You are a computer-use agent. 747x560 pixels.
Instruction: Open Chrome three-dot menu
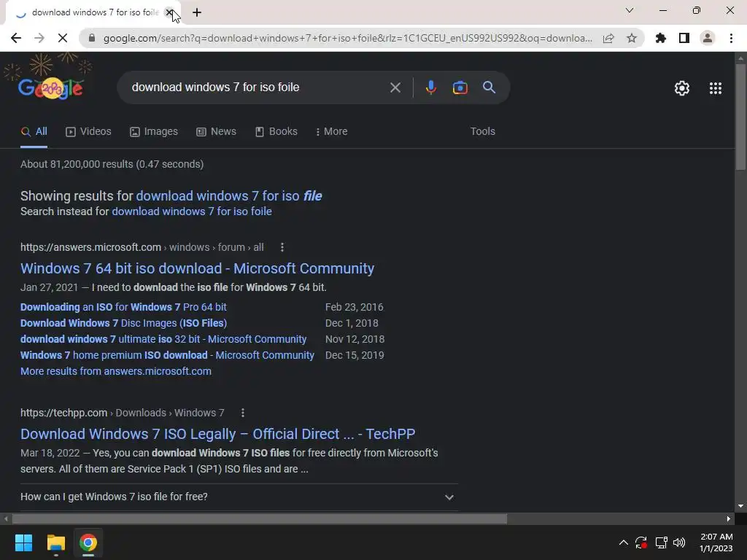(731, 38)
